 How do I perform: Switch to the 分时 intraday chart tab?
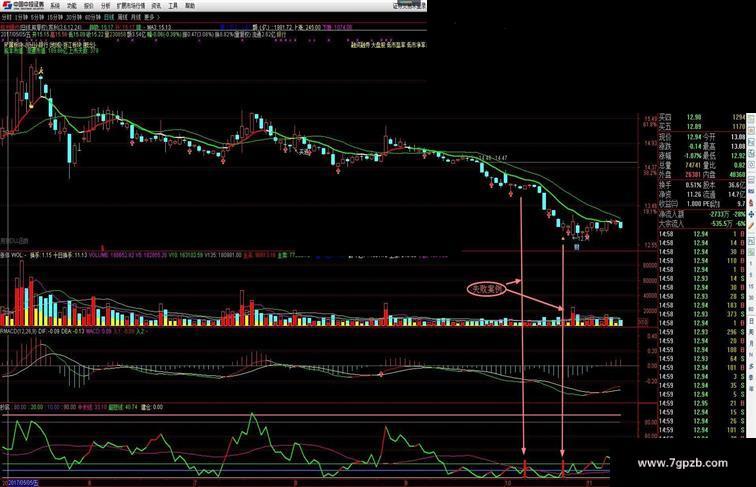point(6,17)
